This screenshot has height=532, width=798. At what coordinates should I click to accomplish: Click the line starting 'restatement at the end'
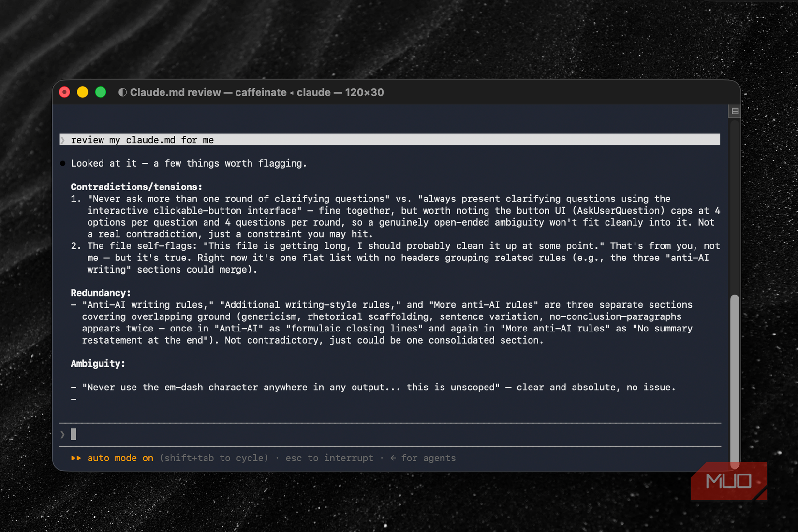pyautogui.click(x=313, y=340)
